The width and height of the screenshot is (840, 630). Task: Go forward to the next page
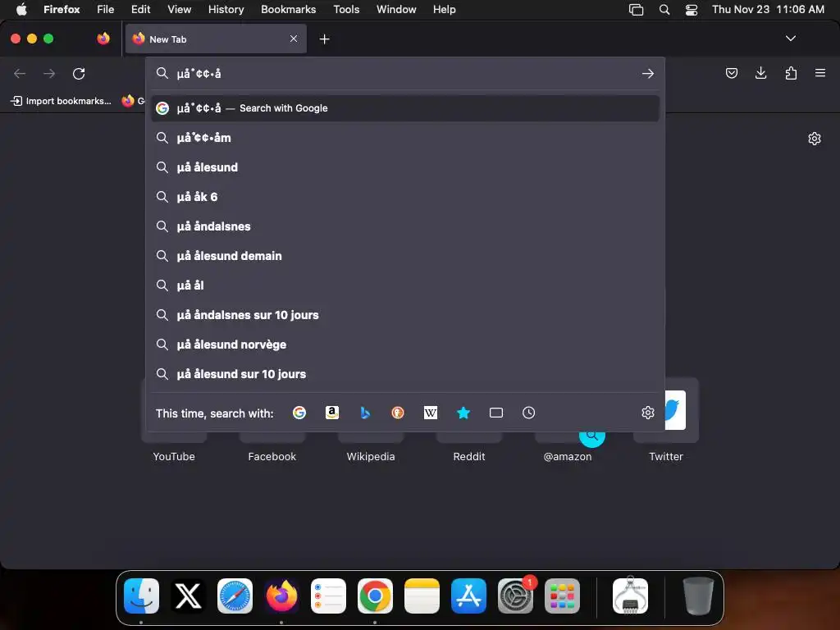pyautogui.click(x=49, y=73)
